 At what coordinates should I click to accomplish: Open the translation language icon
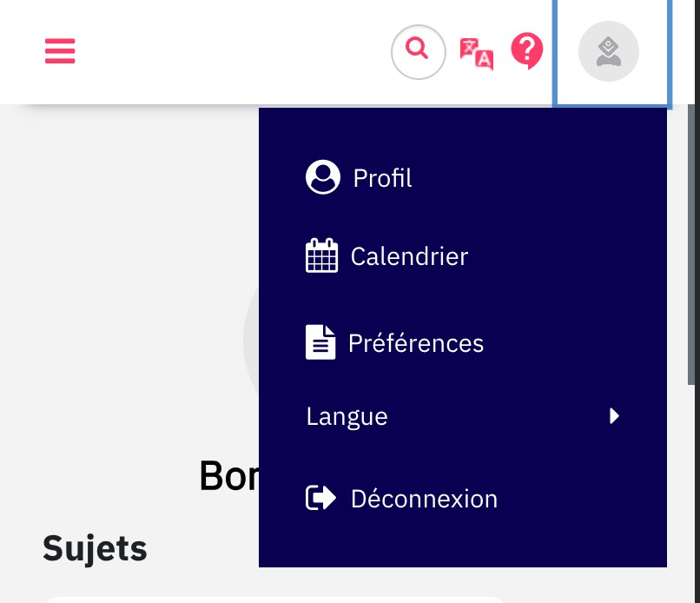[477, 54]
